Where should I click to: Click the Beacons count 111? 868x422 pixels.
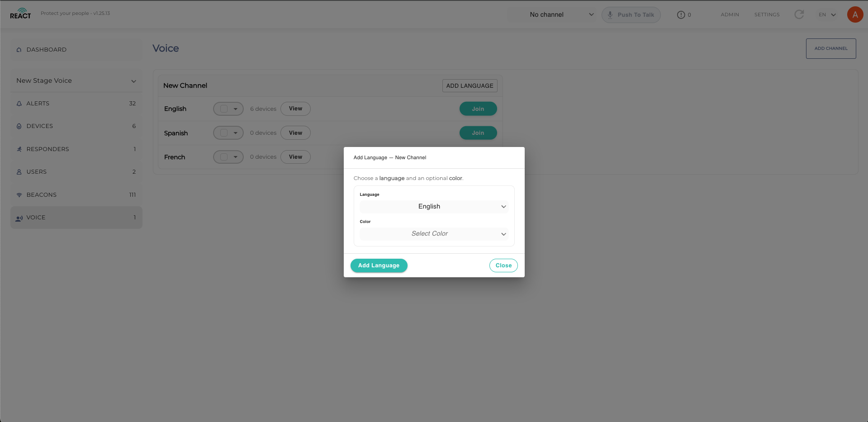[x=133, y=195]
